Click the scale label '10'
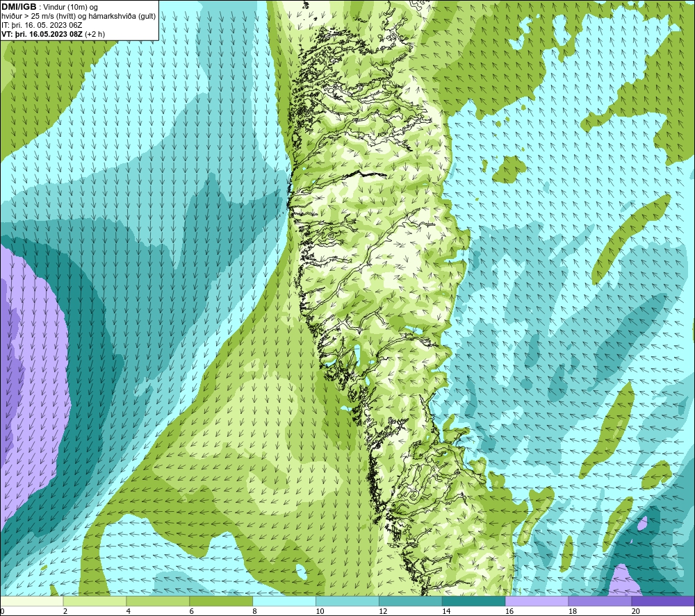 [320, 611]
